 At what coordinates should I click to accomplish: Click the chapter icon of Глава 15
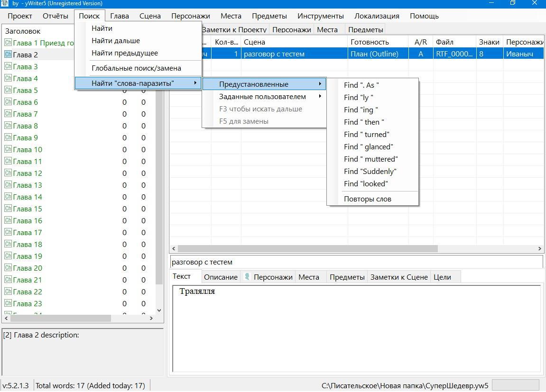click(8, 209)
